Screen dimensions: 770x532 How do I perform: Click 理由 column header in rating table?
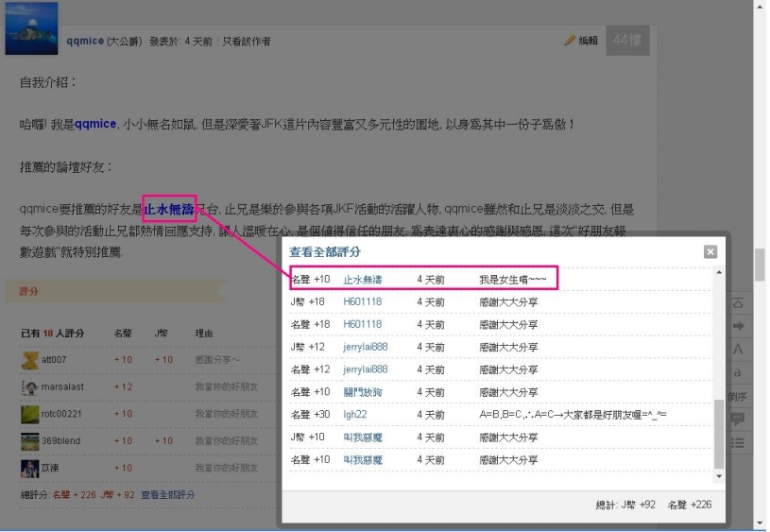[x=204, y=334]
